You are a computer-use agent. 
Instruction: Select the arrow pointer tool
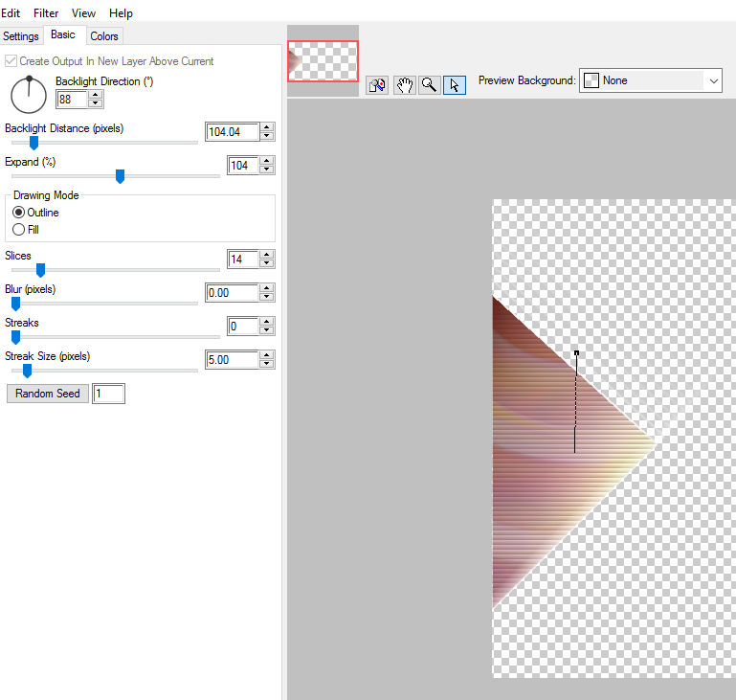click(455, 85)
